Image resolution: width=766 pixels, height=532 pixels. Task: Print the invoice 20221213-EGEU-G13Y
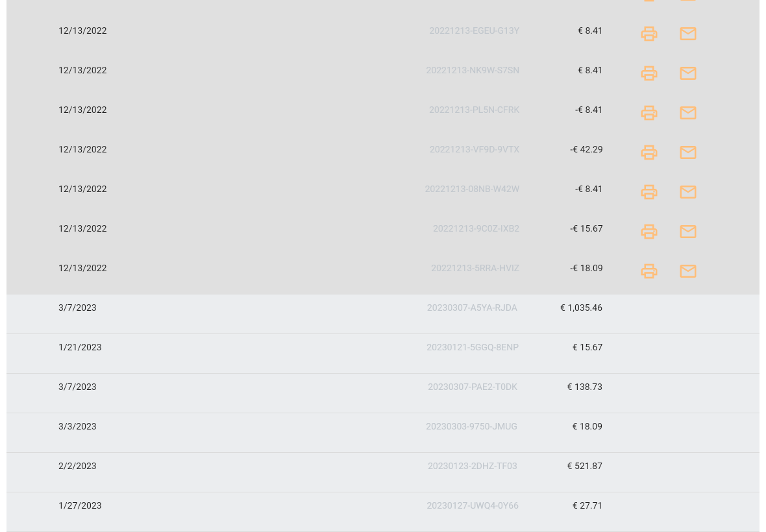[x=649, y=34]
